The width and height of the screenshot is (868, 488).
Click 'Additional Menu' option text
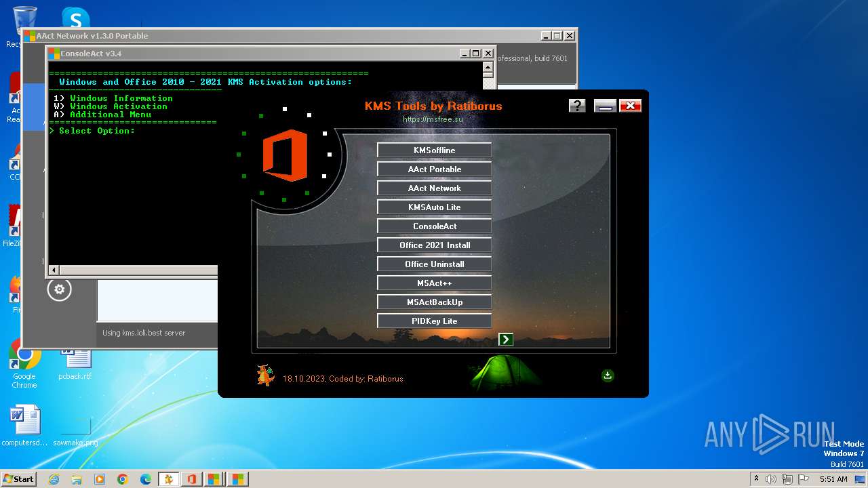click(110, 115)
